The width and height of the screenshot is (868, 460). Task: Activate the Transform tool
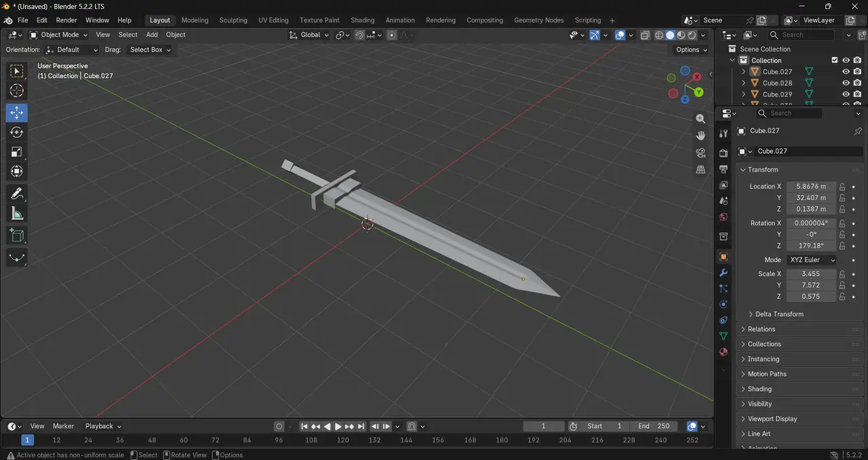pos(17,172)
